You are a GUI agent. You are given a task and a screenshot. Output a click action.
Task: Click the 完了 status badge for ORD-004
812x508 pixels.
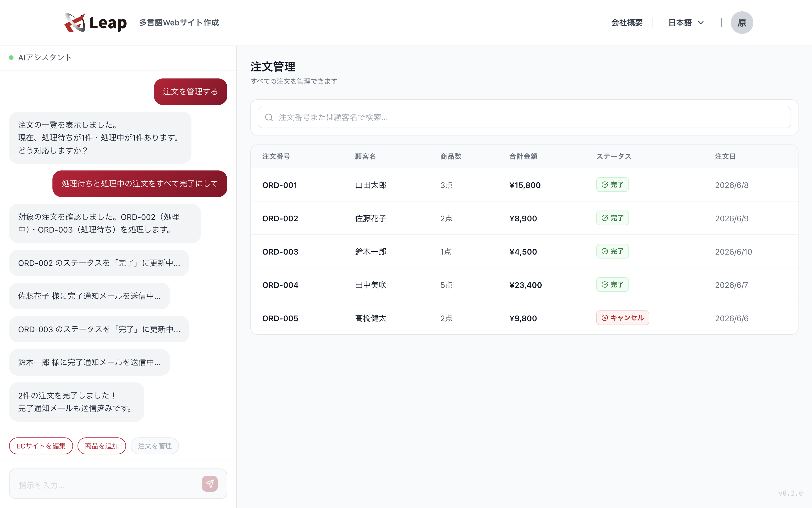[x=612, y=284]
